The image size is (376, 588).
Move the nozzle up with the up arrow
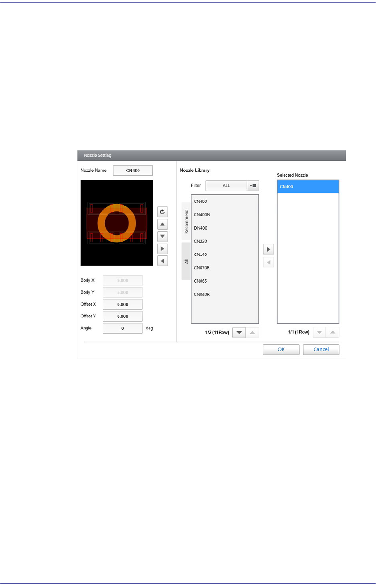(x=162, y=224)
